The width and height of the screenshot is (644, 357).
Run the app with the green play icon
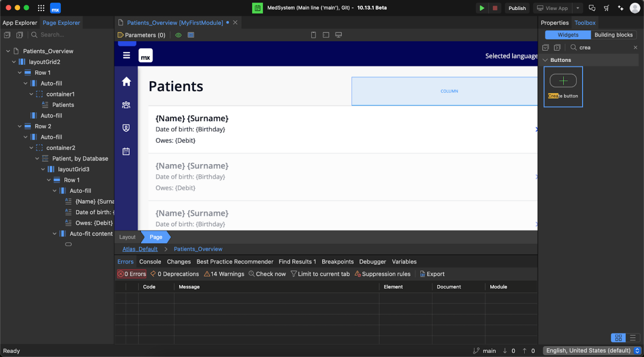[x=481, y=8]
